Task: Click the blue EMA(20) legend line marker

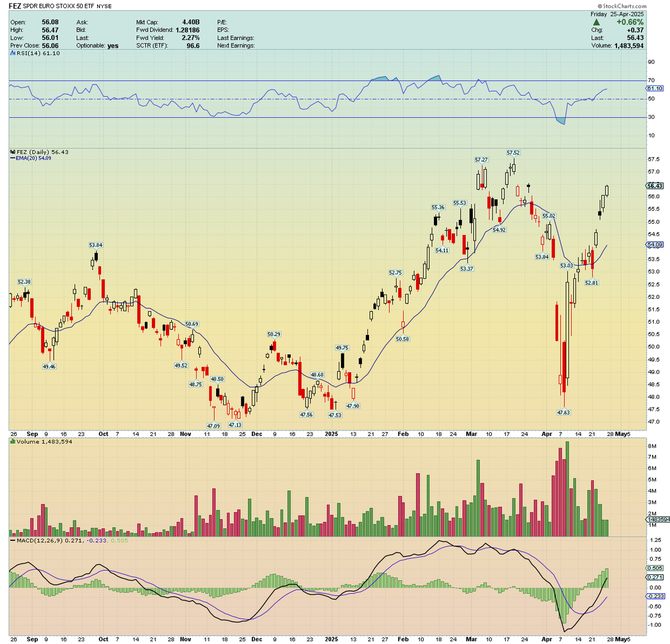Action: [12, 158]
